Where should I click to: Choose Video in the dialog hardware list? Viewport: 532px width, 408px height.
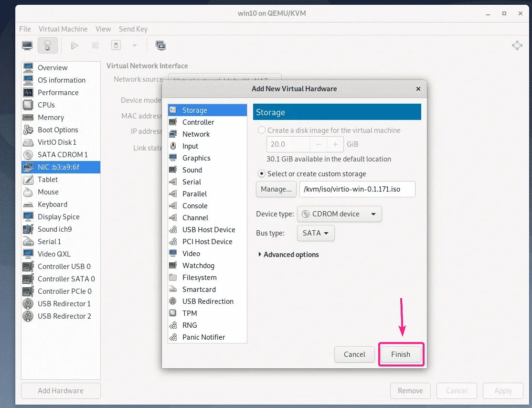[x=207, y=254]
